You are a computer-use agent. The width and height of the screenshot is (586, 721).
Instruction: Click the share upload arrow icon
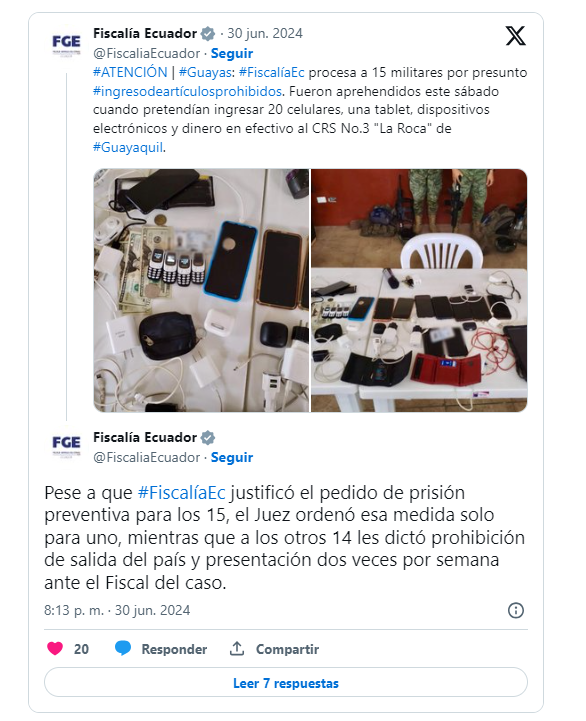(237, 648)
